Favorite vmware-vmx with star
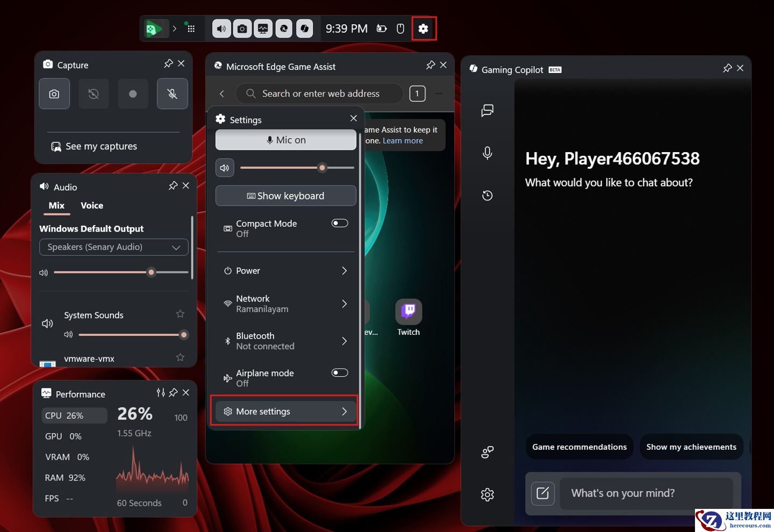The height and width of the screenshot is (532, 774). pos(180,357)
